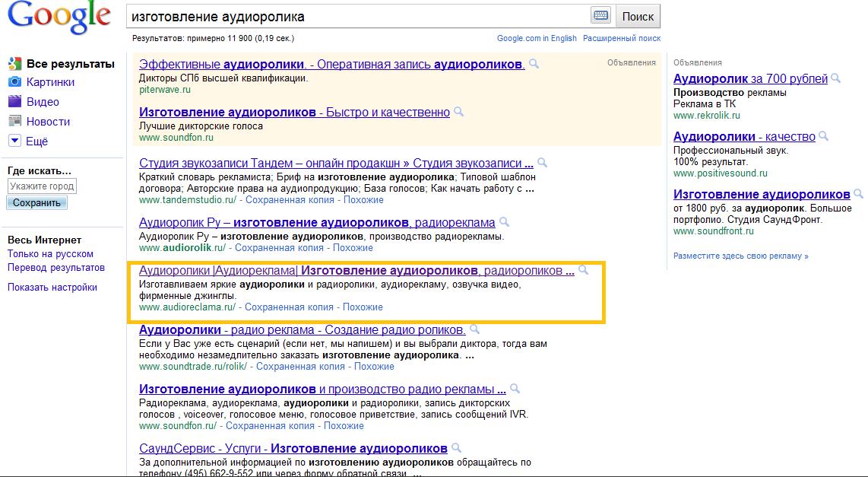This screenshot has height=477, width=868.
Task: Open Расширенный поиск link
Action: point(622,38)
